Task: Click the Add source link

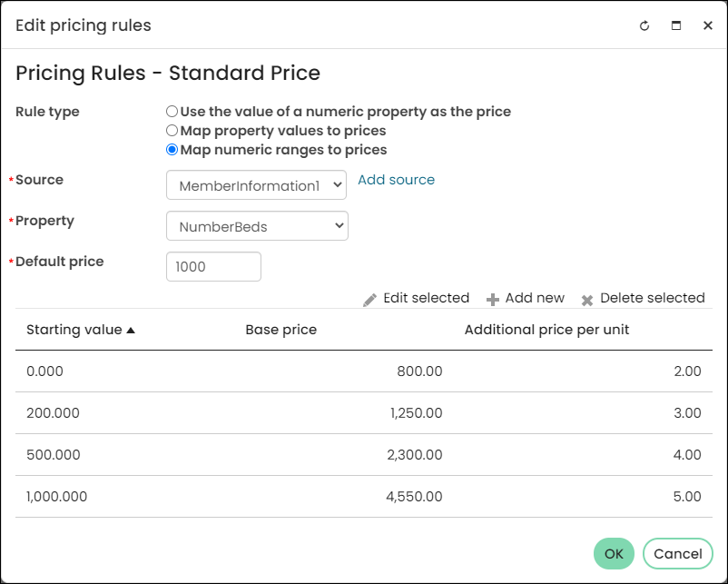Action: tap(396, 180)
